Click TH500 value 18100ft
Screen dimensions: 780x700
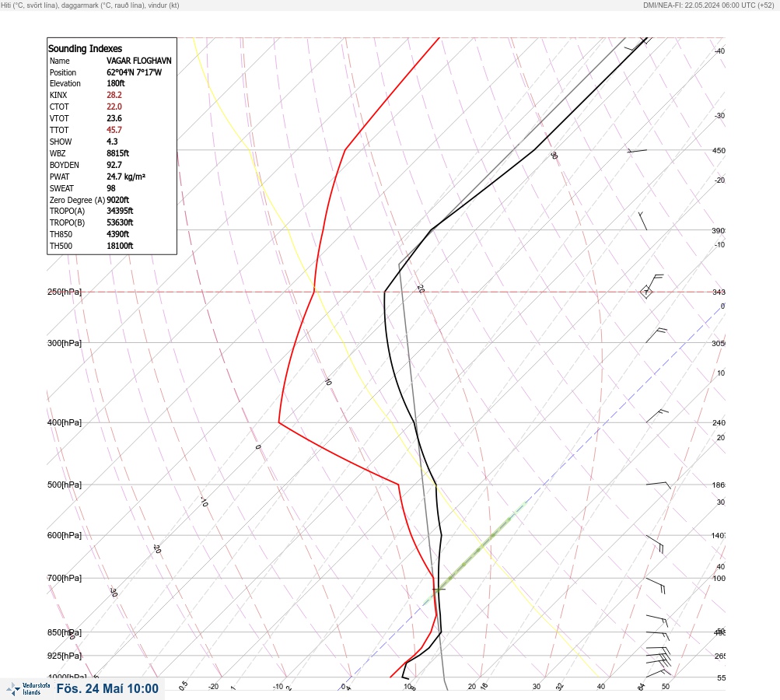click(x=120, y=246)
